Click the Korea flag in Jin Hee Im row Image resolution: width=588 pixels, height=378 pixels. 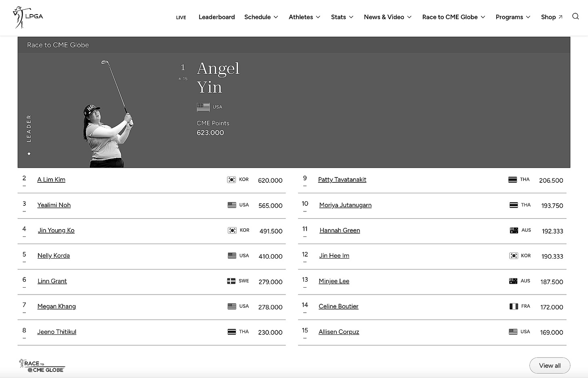[x=513, y=256]
